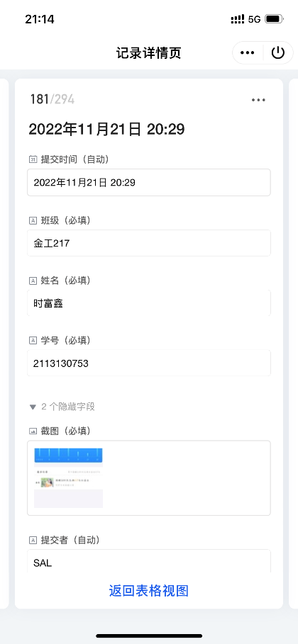Select the 提交时间 date field
The height and width of the screenshot is (644, 298).
coord(149,182)
